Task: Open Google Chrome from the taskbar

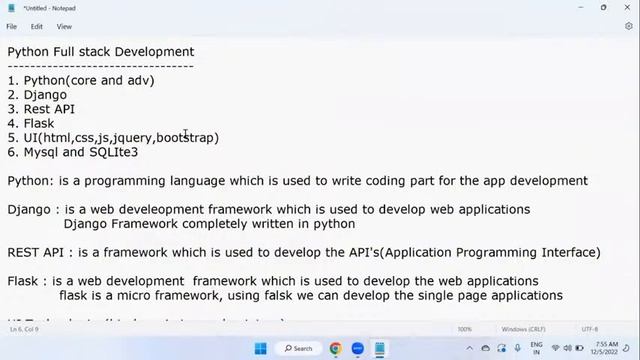Action: (336, 349)
